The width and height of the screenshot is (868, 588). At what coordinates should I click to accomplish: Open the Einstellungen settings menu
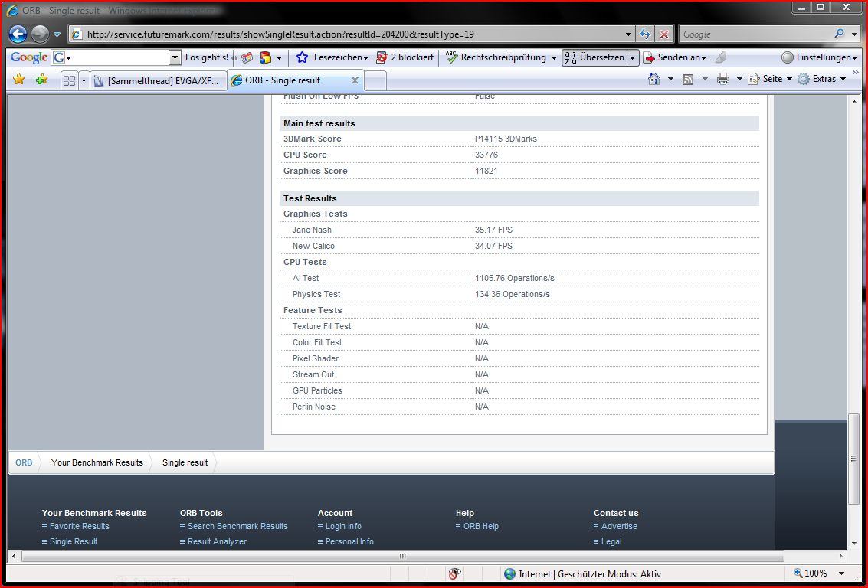pos(819,57)
